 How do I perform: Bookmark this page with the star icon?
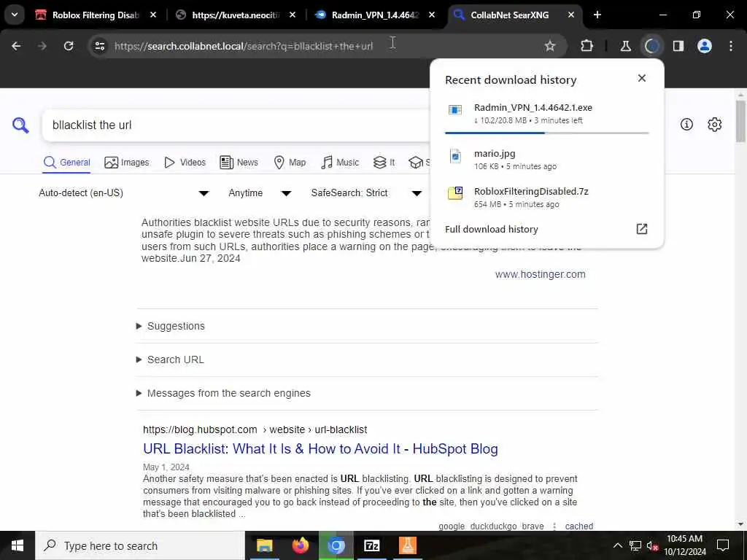click(x=550, y=46)
